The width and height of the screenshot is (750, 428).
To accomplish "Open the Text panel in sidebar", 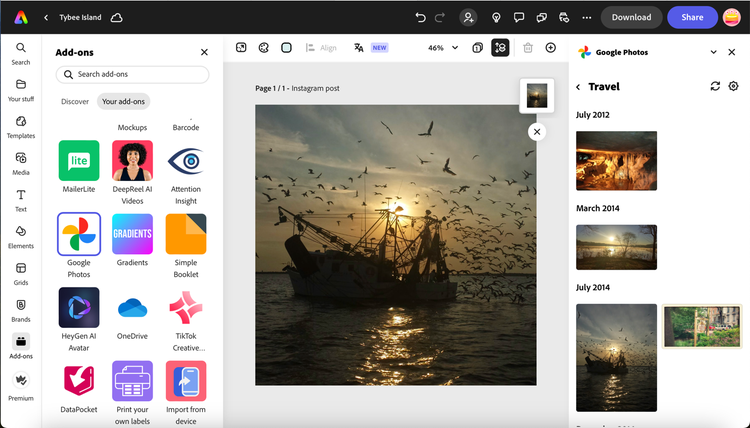I will pyautogui.click(x=21, y=199).
